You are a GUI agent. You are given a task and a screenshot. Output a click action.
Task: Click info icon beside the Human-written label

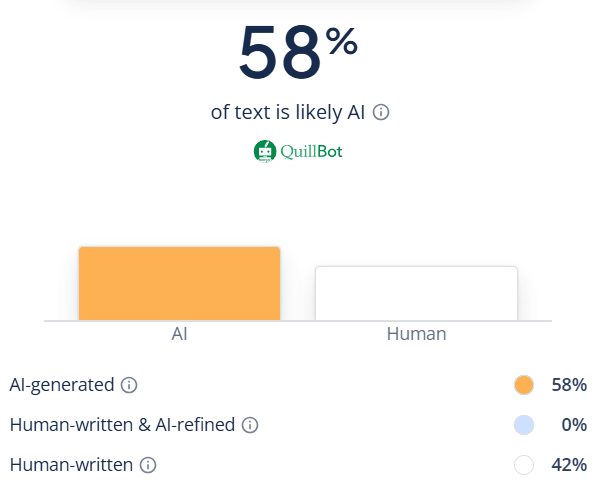point(148,465)
